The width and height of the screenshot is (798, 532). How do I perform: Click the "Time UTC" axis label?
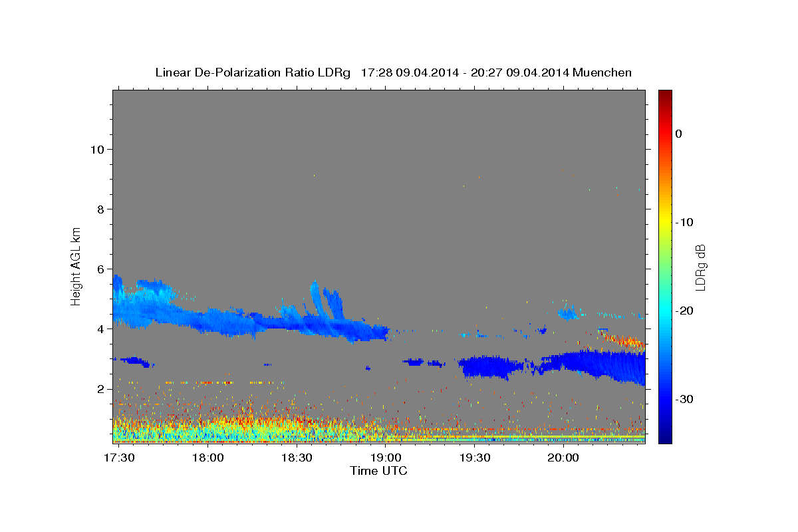378,471
